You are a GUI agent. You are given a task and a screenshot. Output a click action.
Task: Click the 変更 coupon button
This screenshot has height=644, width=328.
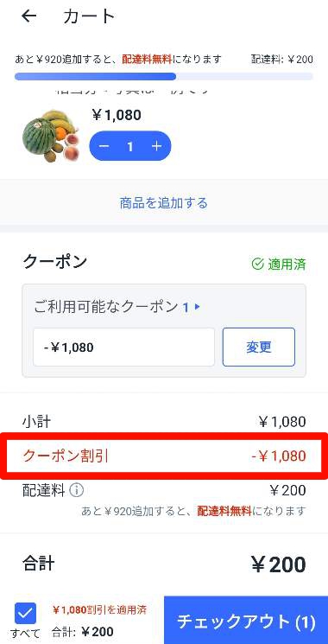(x=259, y=347)
